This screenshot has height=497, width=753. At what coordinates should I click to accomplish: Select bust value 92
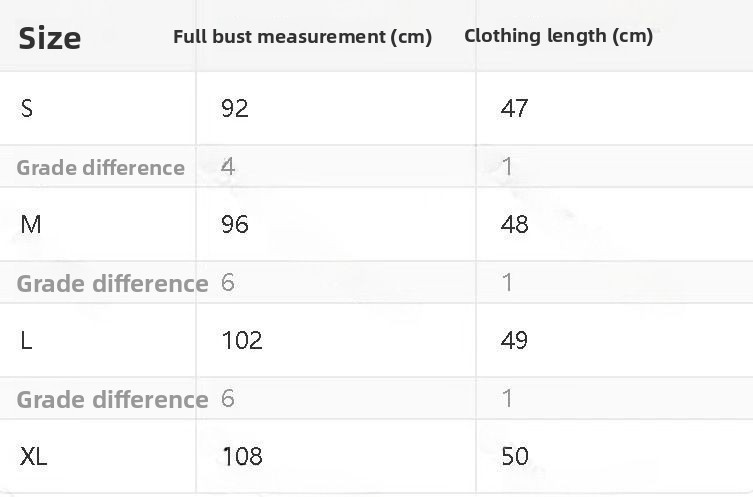[235, 108]
